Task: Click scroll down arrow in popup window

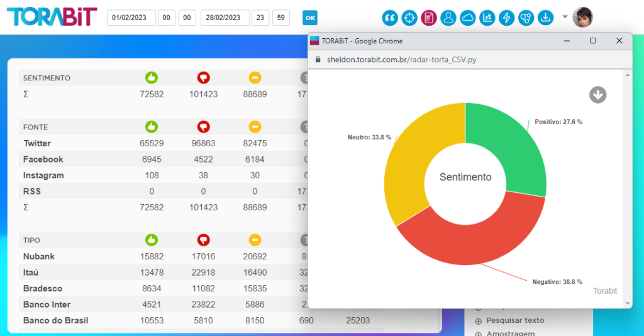Action: pos(628,303)
